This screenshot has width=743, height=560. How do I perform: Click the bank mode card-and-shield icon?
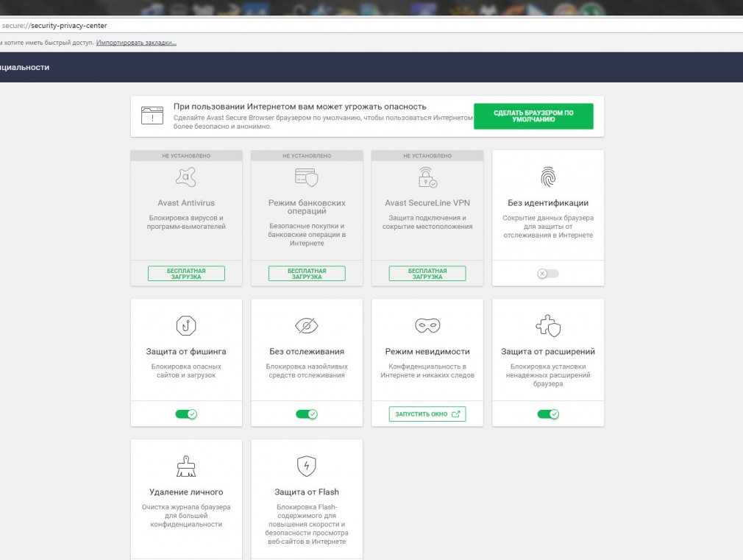pyautogui.click(x=307, y=177)
